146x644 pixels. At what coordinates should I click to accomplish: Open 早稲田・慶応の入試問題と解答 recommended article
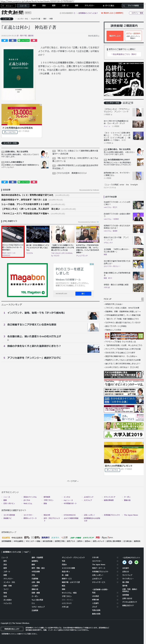pyautogui.click(x=116, y=284)
